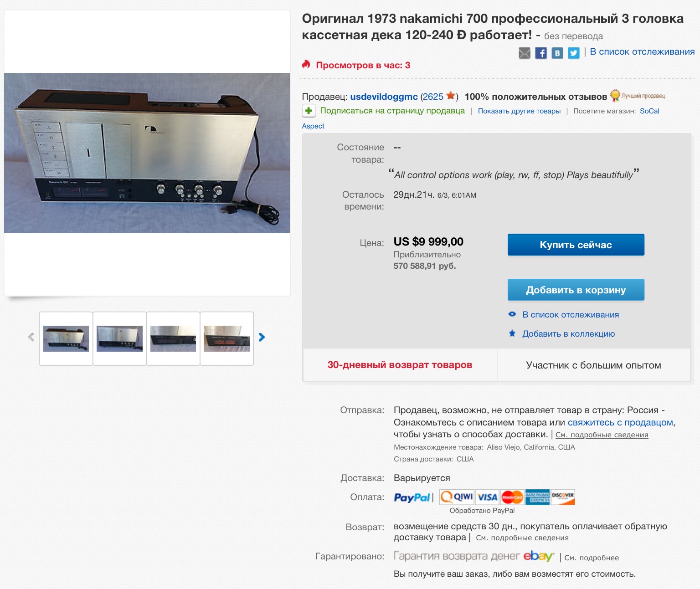The height and width of the screenshot is (589, 700).
Task: Click the Добавить в корзину button
Action: coord(576,290)
